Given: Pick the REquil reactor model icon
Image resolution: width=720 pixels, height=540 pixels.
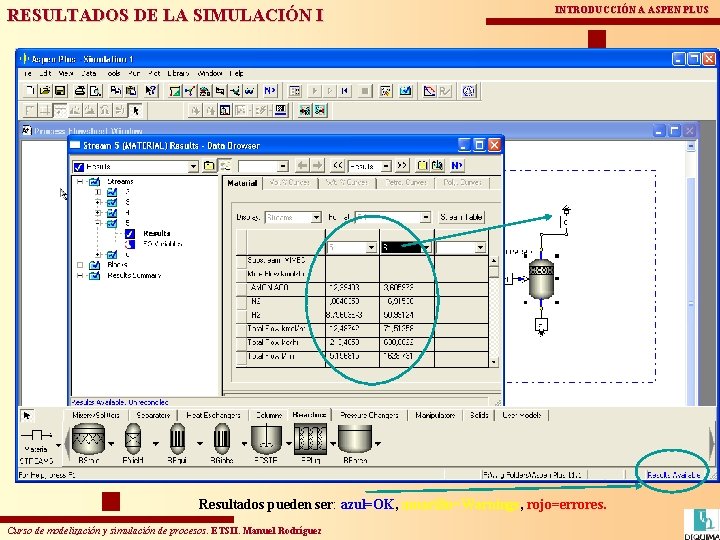Looking at the screenshot, I should 177,439.
